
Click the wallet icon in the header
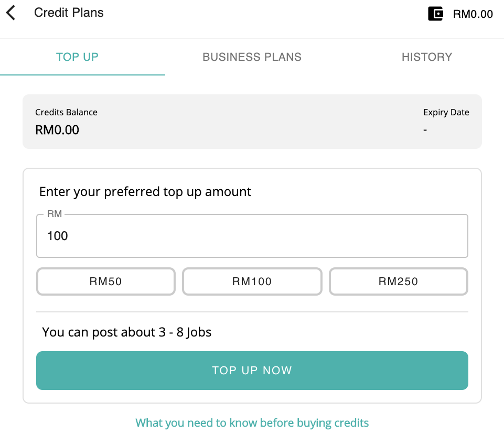click(435, 14)
